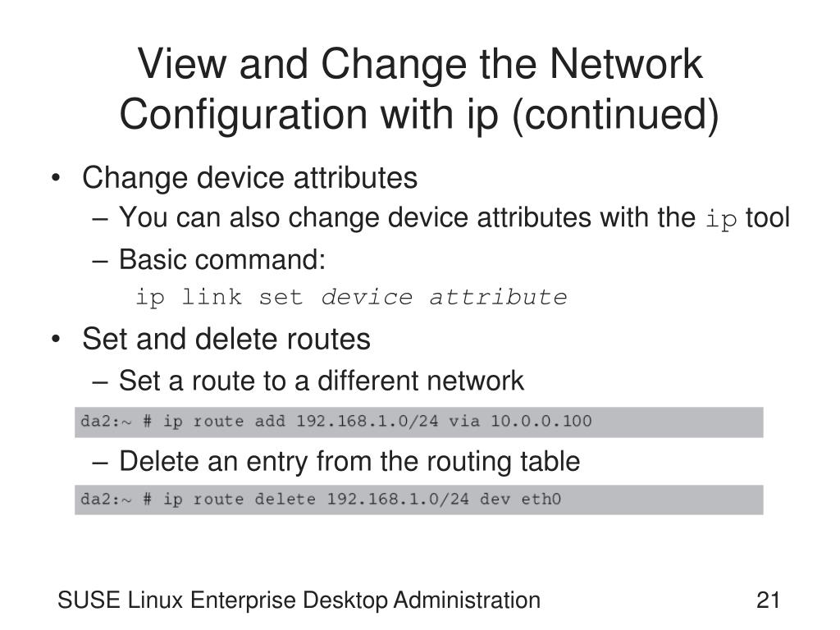Select '192.168.1.0/24' in the route add command
Screen dimensions: 840x630
click(x=367, y=421)
